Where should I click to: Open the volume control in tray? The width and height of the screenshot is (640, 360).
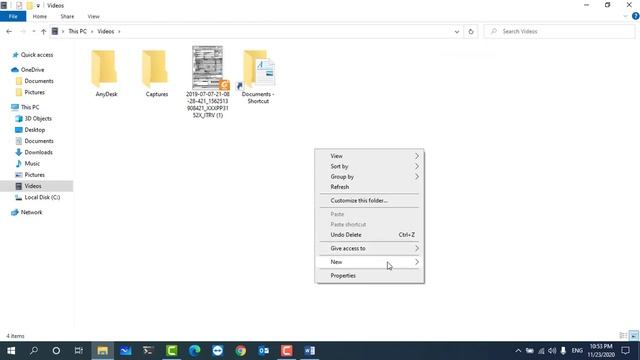pyautogui.click(x=552, y=351)
